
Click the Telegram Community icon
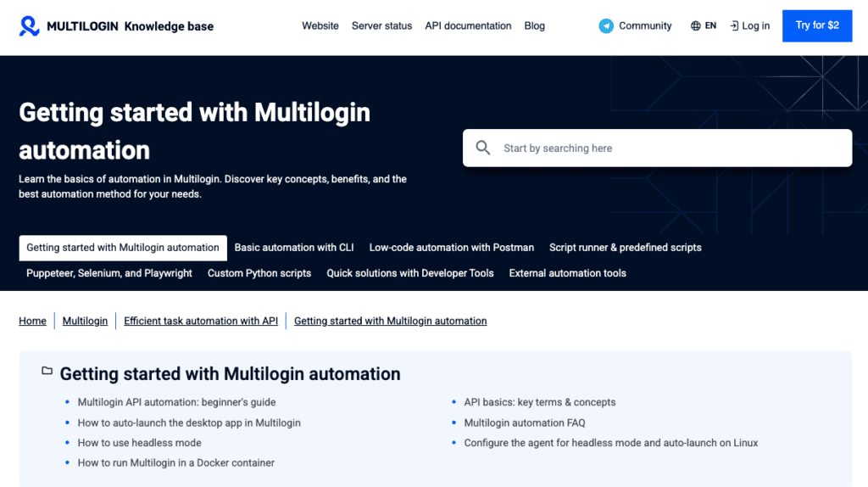coord(606,26)
